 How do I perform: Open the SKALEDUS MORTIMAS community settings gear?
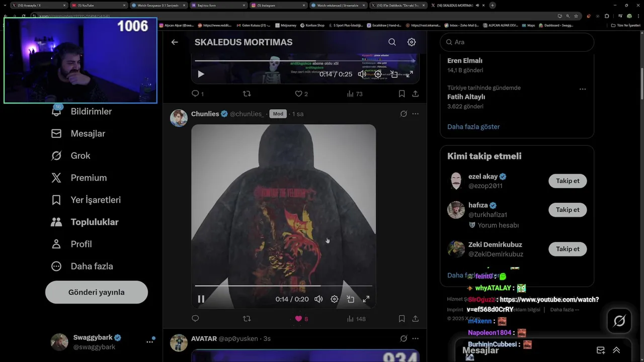[412, 42]
